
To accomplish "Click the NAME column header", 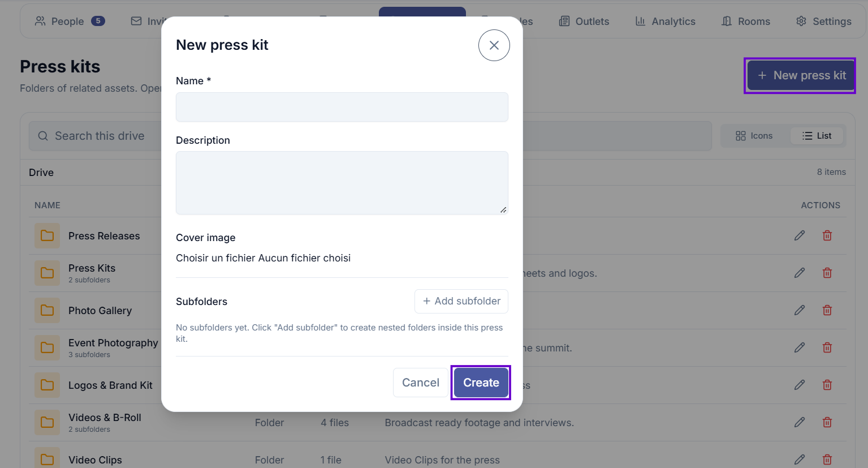I will (47, 205).
